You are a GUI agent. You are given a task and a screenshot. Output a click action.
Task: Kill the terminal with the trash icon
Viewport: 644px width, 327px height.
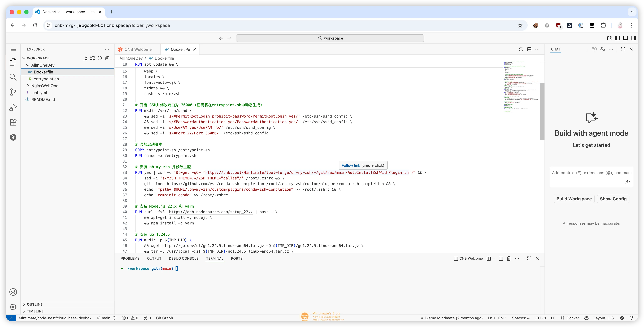(x=509, y=259)
